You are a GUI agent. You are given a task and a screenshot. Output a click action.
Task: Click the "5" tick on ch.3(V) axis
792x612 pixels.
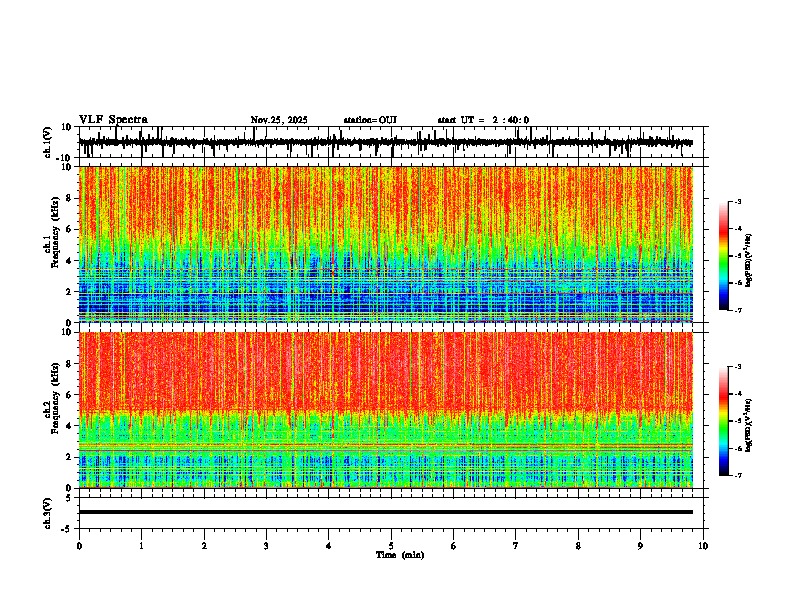tap(69, 498)
